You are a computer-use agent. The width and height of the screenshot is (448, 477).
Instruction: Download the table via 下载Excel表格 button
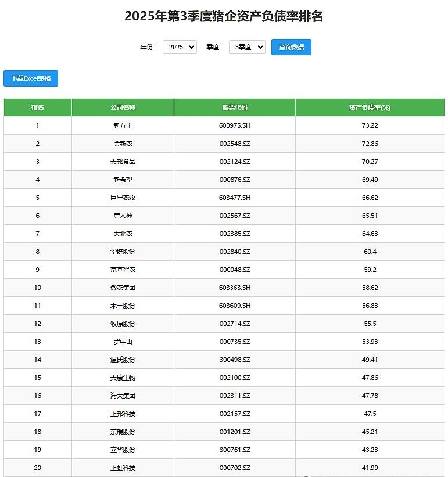31,78
